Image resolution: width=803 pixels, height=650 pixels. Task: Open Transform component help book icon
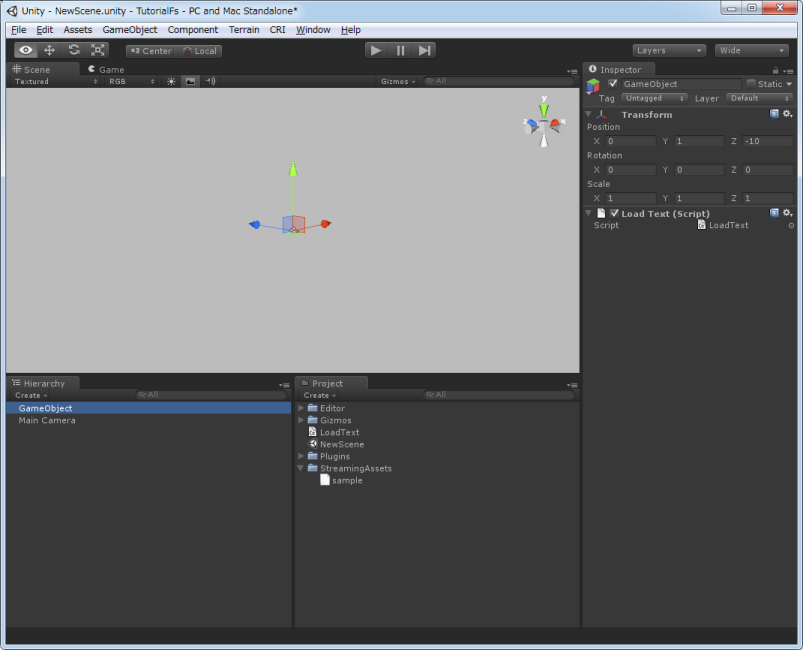point(774,114)
